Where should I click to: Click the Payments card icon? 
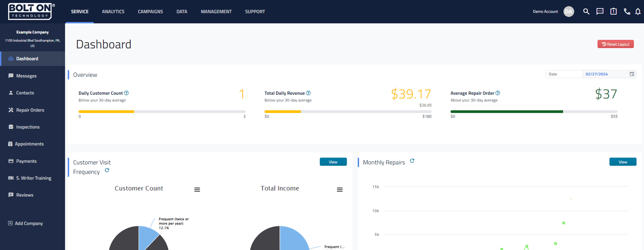[11, 161]
